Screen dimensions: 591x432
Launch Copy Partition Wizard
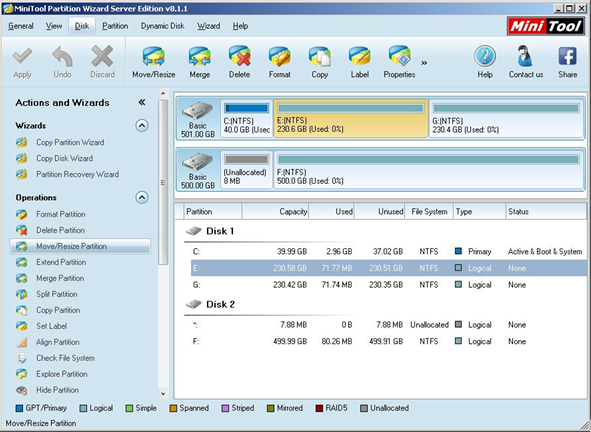(70, 142)
